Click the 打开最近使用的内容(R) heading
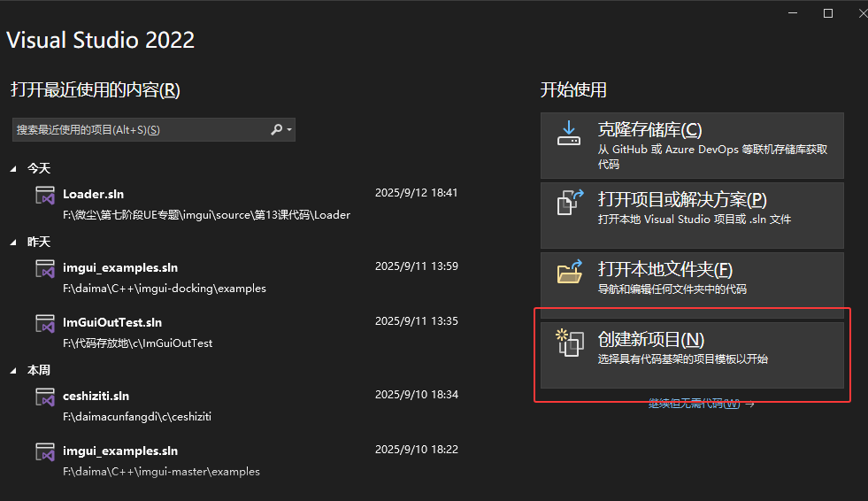The width and height of the screenshot is (868, 501). tap(96, 89)
